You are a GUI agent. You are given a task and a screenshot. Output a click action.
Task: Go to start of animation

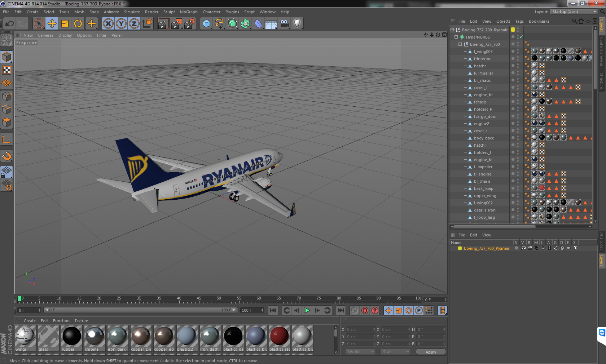273,310
